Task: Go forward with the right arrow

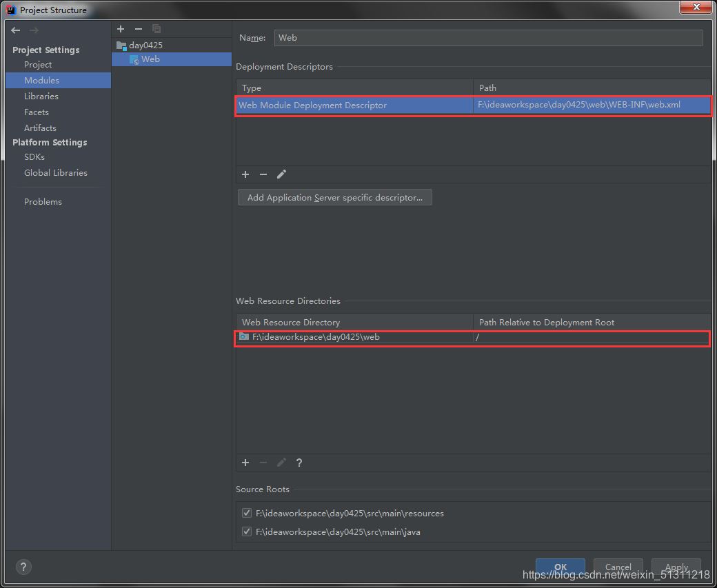Action: [34, 30]
